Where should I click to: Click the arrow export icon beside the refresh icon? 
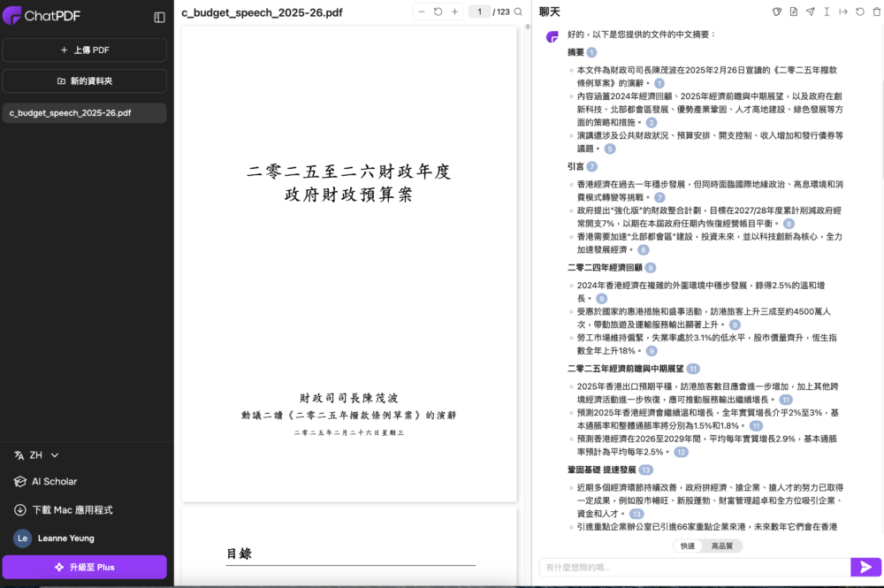pyautogui.click(x=843, y=12)
